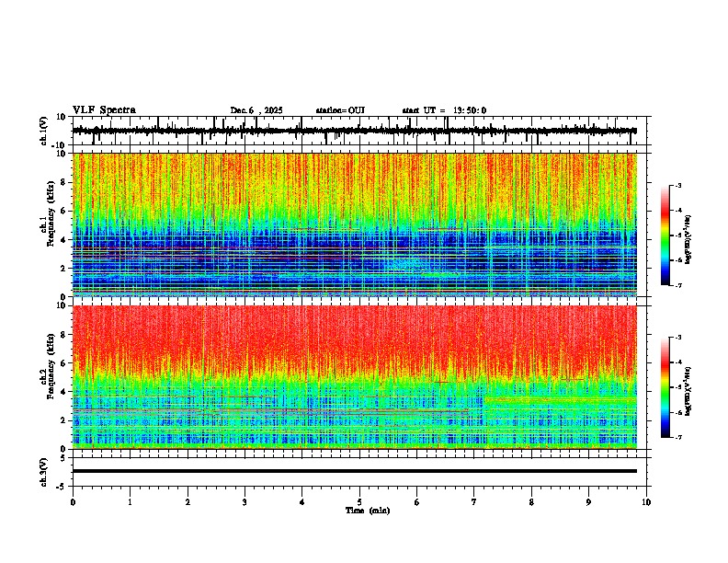Click the -10 tick on ch.1(V) axis
Screen dimensions: 728x563
pyautogui.click(x=60, y=145)
